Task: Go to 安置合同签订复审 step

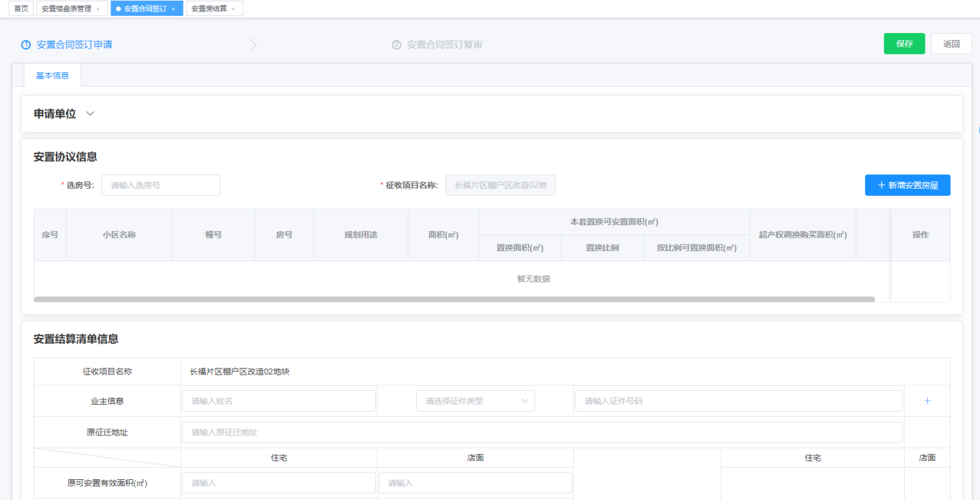Action: (x=444, y=44)
